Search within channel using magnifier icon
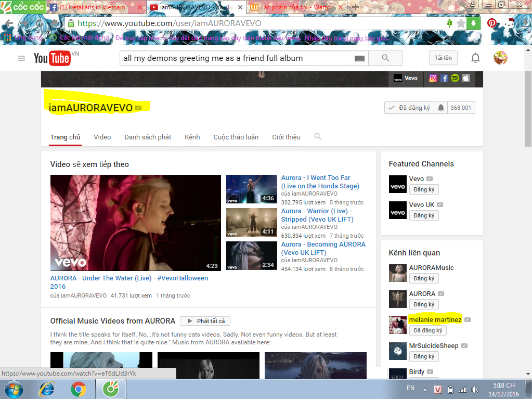The image size is (532, 399). (x=318, y=137)
